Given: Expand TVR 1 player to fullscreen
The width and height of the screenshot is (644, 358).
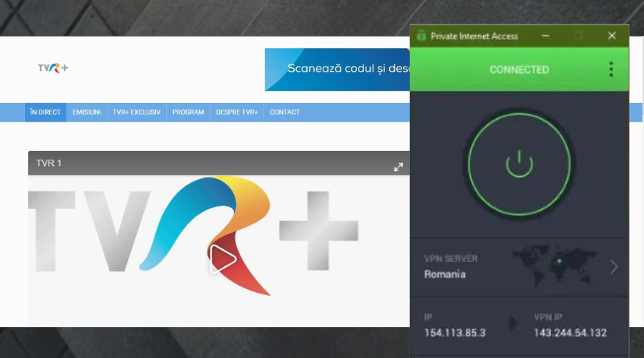Looking at the screenshot, I should click(399, 167).
